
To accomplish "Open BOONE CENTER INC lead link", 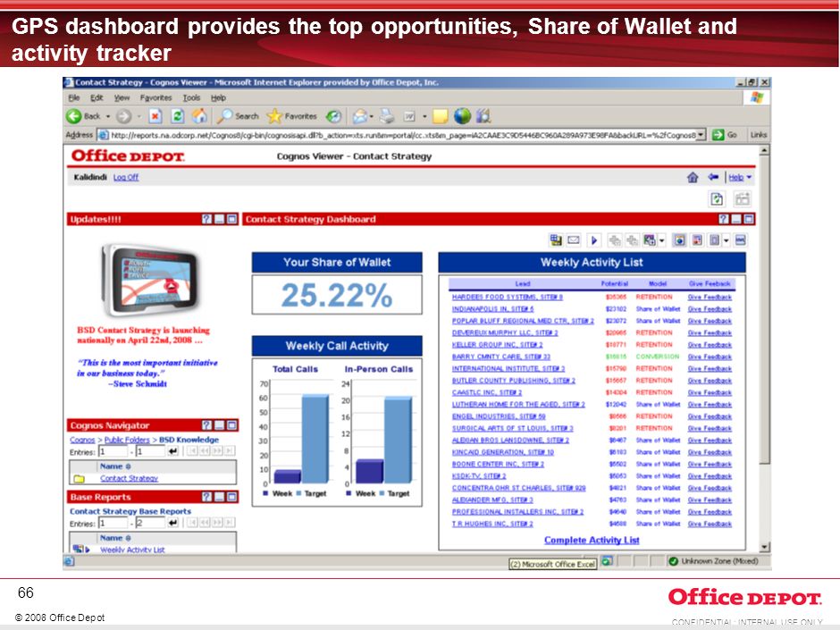I will (x=498, y=464).
